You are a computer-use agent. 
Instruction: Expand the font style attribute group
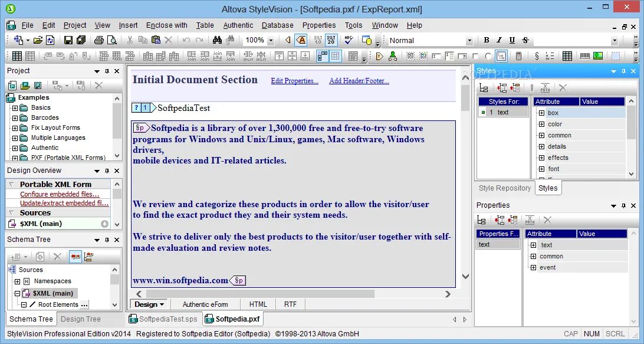coord(541,169)
